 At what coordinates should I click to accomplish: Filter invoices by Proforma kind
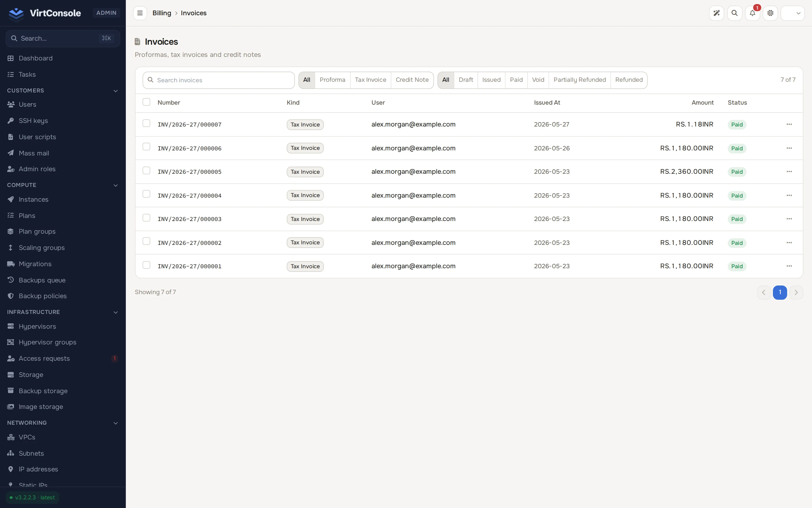[332, 80]
